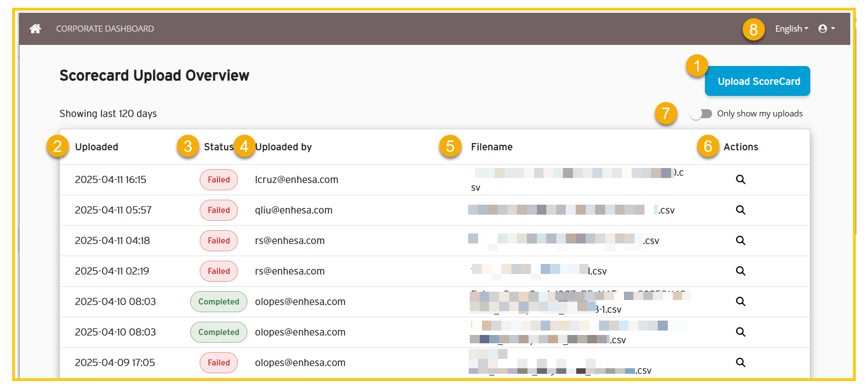Viewport: 868px width, 391px height.
Task: Inspect qliu@enhesa.com upload via magnifier icon
Action: (x=740, y=210)
